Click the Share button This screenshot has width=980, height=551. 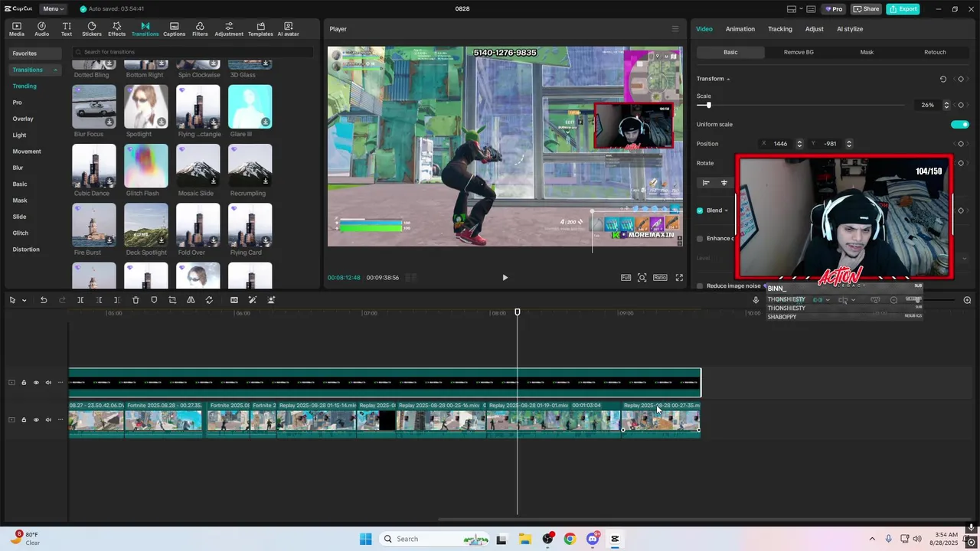click(x=867, y=9)
